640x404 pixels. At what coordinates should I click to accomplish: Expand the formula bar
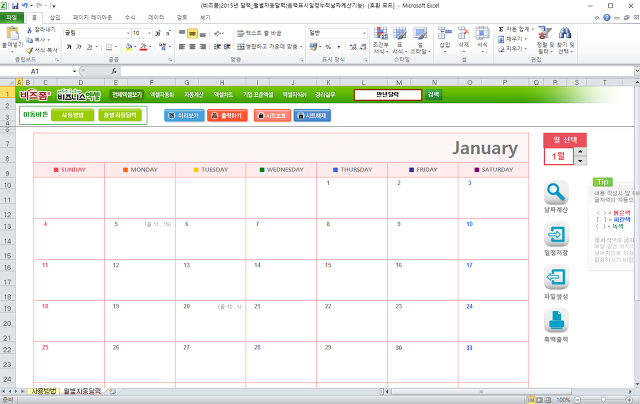(637, 71)
